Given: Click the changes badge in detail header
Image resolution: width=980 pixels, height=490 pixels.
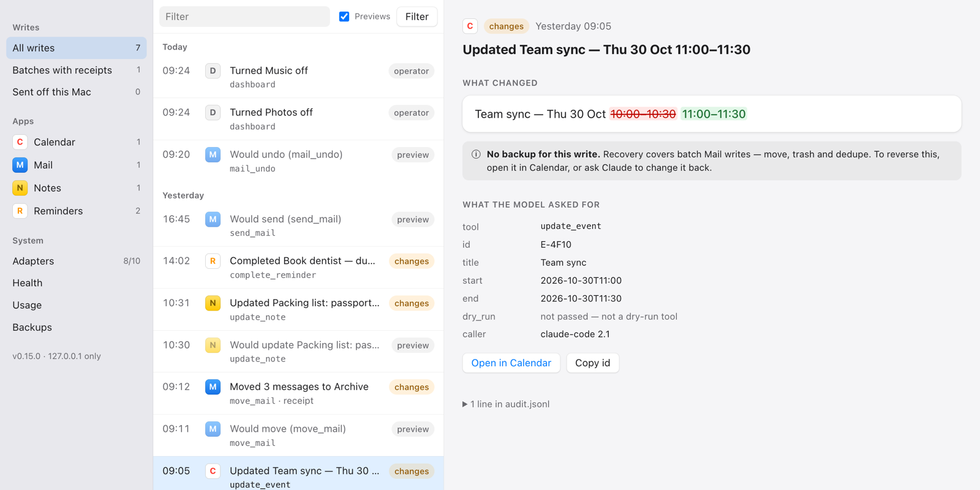Looking at the screenshot, I should click(x=506, y=26).
